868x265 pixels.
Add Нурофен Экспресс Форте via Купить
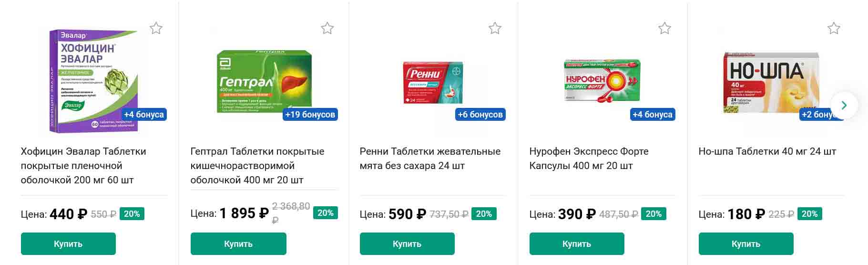(x=576, y=244)
